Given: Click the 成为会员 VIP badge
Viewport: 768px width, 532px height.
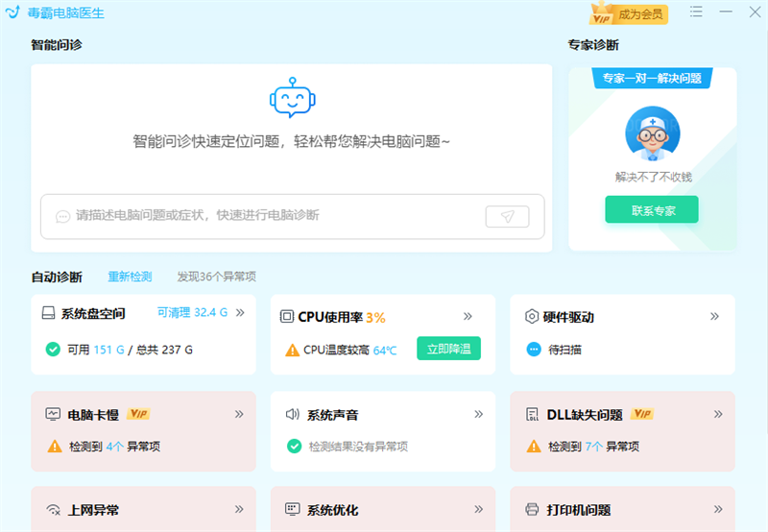Looking at the screenshot, I should [x=629, y=14].
